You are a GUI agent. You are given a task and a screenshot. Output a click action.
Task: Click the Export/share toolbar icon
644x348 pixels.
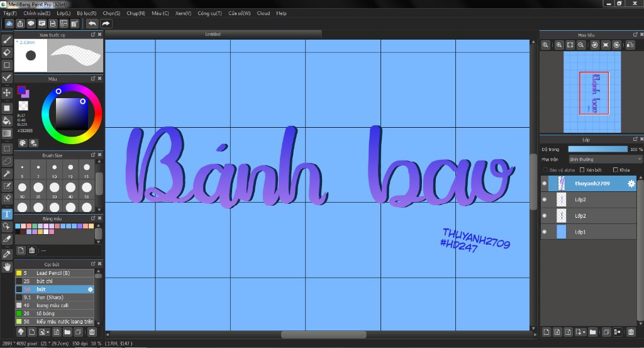[x=20, y=24]
